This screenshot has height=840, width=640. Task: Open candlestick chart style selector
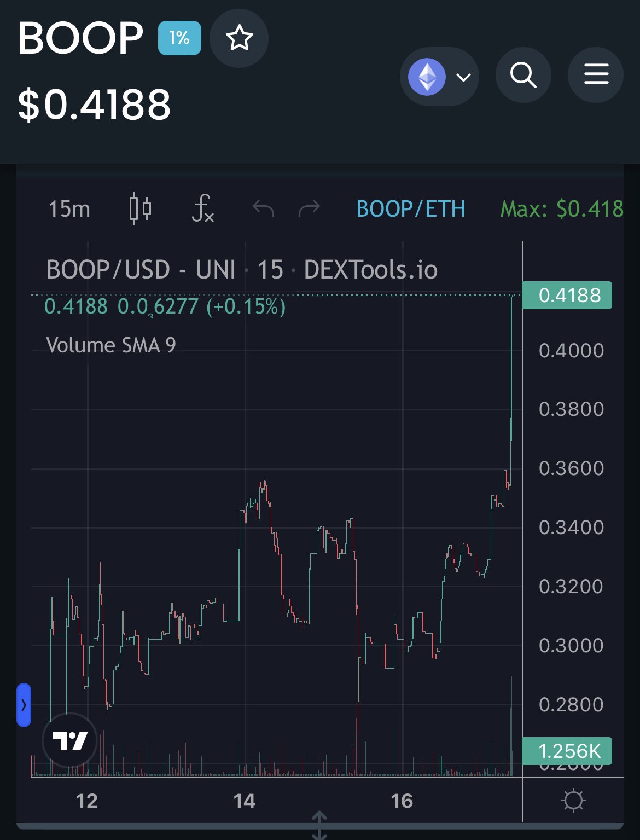(140, 208)
